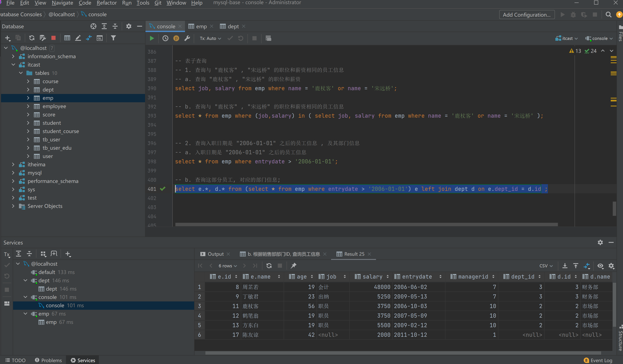Open query history clock icon
The image size is (623, 364).
point(165,38)
